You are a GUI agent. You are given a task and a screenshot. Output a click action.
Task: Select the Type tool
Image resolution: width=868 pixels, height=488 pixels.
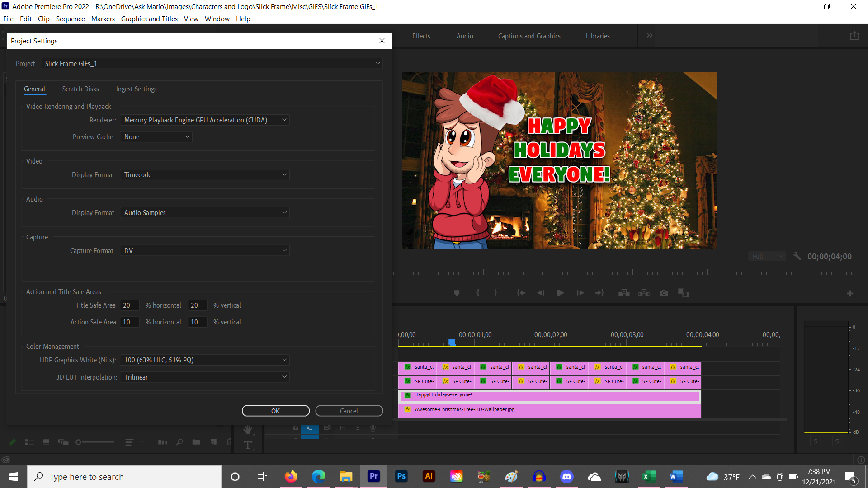[x=248, y=445]
